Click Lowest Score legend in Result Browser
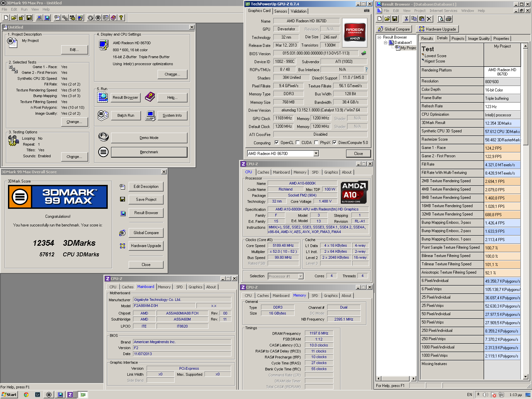The image size is (532, 399). point(435,56)
